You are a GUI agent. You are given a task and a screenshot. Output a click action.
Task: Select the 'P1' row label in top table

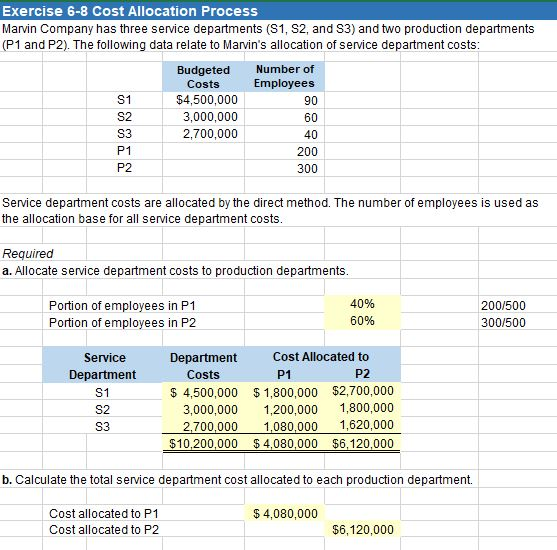click(124, 151)
